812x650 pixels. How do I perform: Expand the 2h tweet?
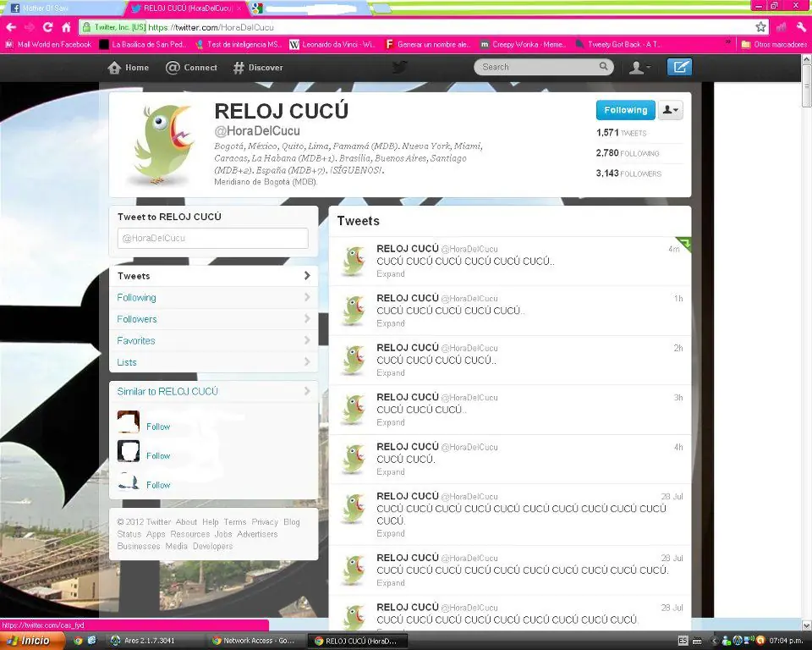click(391, 372)
